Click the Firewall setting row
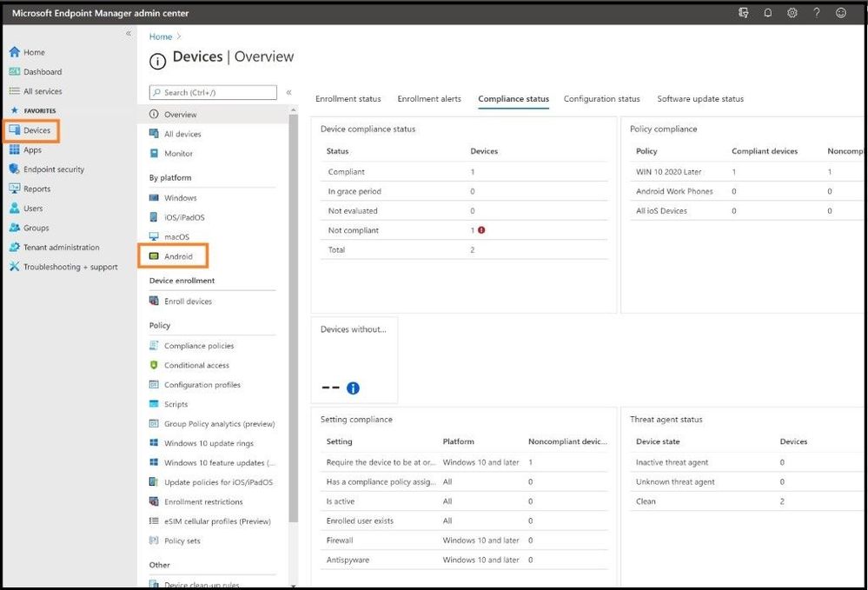Image resolution: width=868 pixels, height=590 pixels. click(464, 540)
